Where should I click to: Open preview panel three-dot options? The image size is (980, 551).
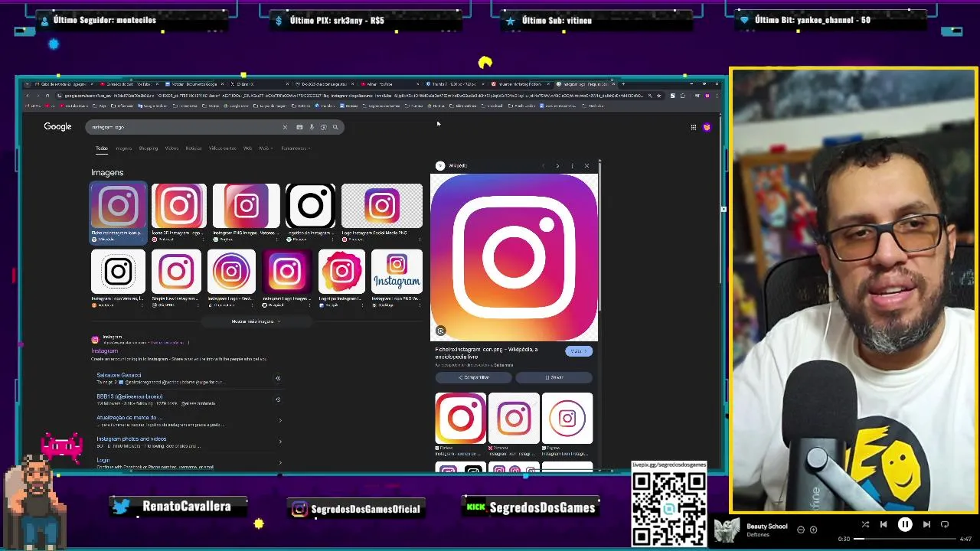pos(572,165)
